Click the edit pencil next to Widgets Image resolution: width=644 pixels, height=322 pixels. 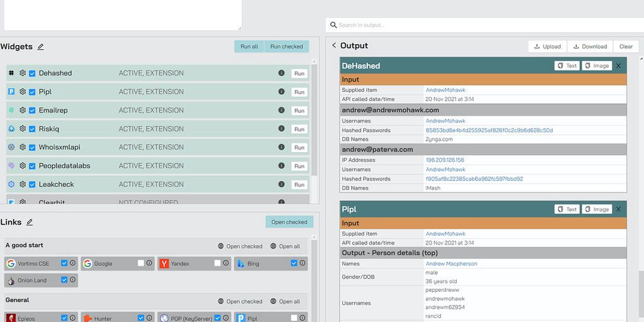click(x=41, y=47)
